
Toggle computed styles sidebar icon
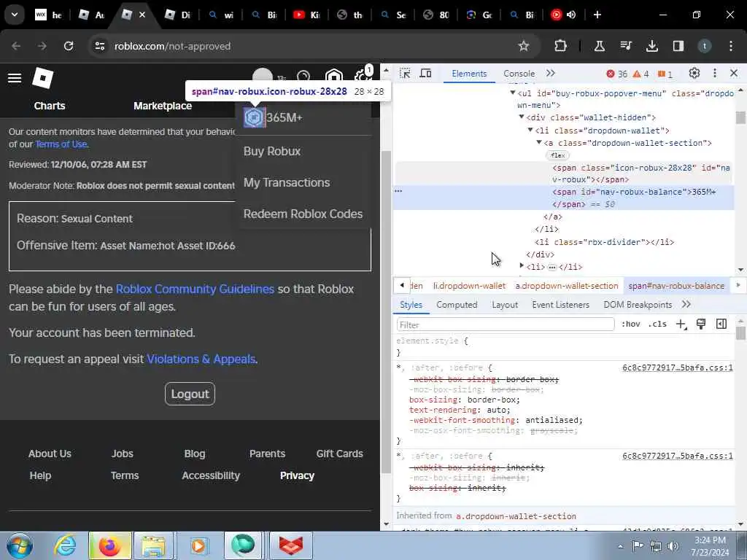(721, 324)
